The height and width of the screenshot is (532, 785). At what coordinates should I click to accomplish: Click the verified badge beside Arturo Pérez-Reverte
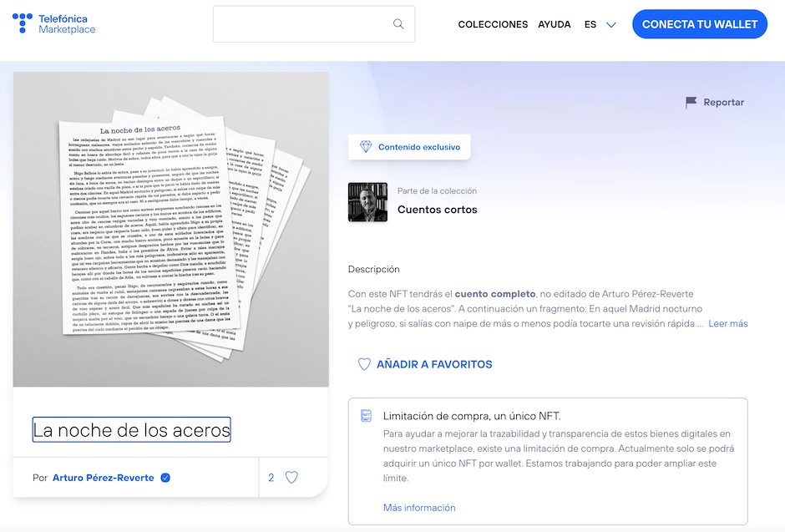tap(165, 478)
